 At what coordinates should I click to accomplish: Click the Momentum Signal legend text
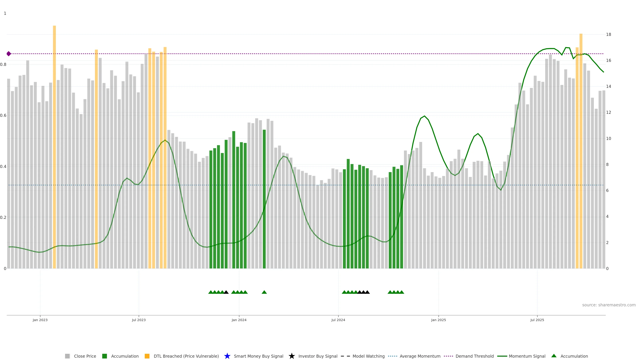527,356
